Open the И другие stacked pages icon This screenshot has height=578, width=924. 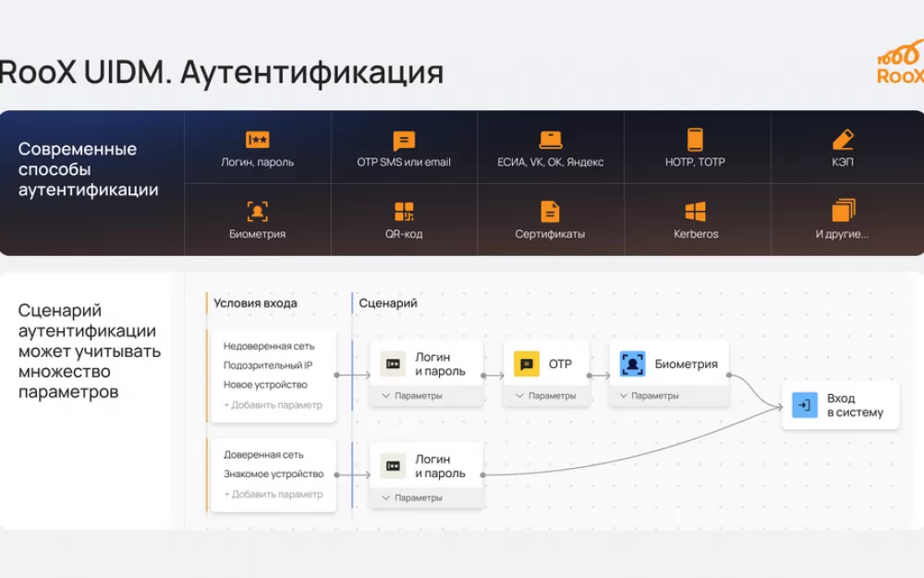coord(843,211)
